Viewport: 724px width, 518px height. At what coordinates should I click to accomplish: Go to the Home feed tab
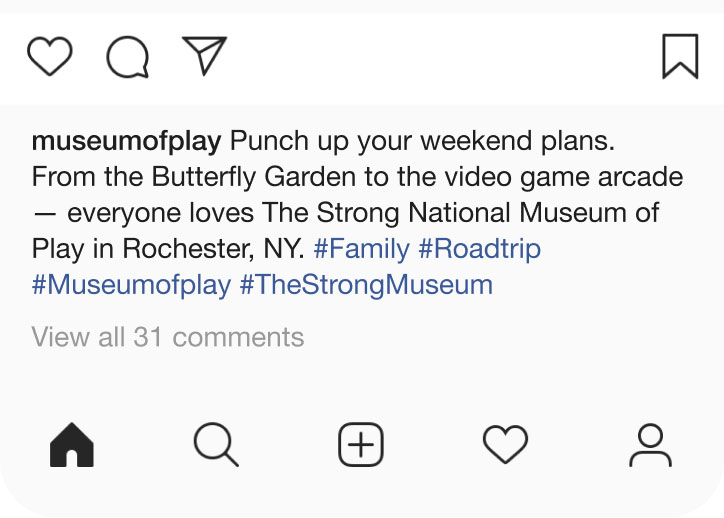coord(72,445)
